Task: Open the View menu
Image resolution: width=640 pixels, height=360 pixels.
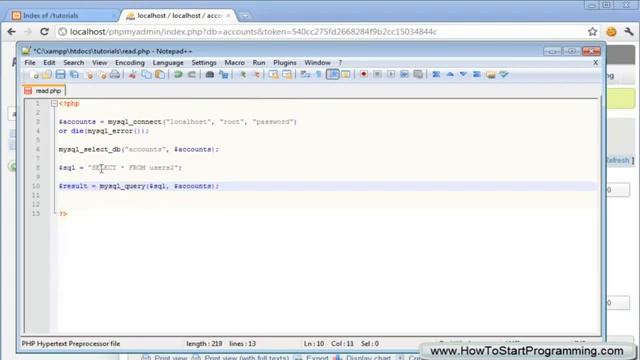Action: (99, 63)
